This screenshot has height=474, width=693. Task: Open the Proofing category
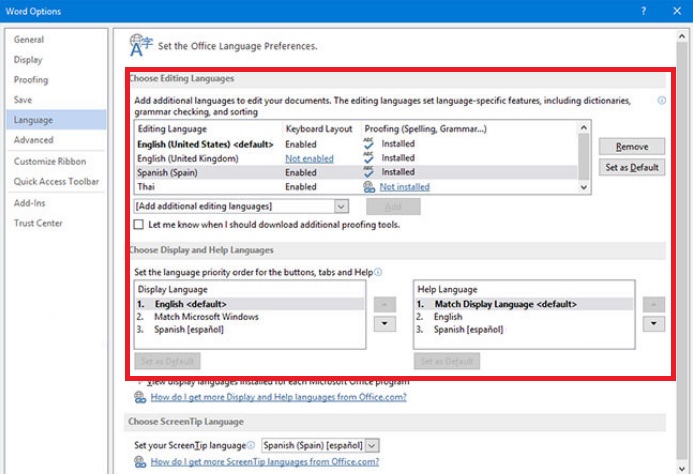(x=31, y=80)
